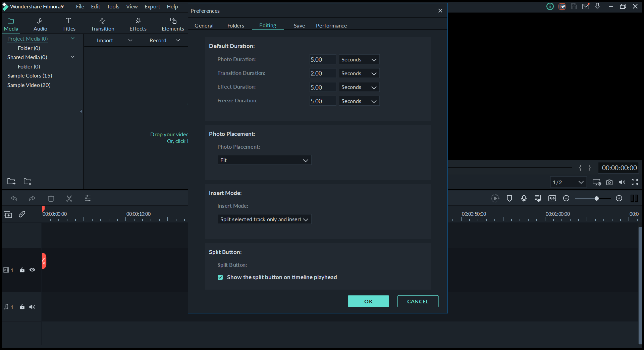This screenshot has height=350, width=644.
Task: Open the Tools menu
Action: click(113, 6)
